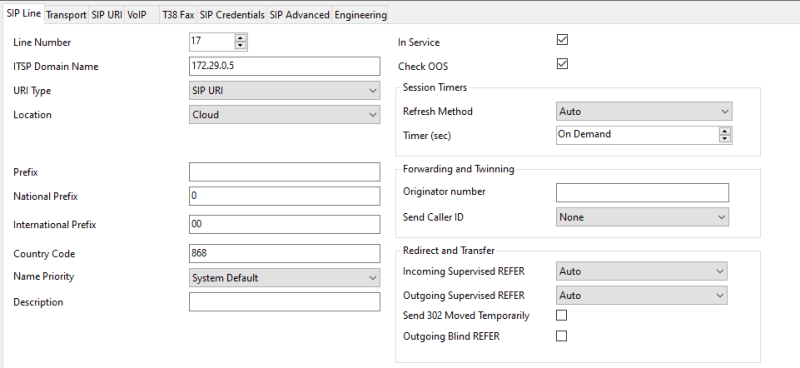
Task: Increase Line Number with up arrow
Action: [241, 38]
